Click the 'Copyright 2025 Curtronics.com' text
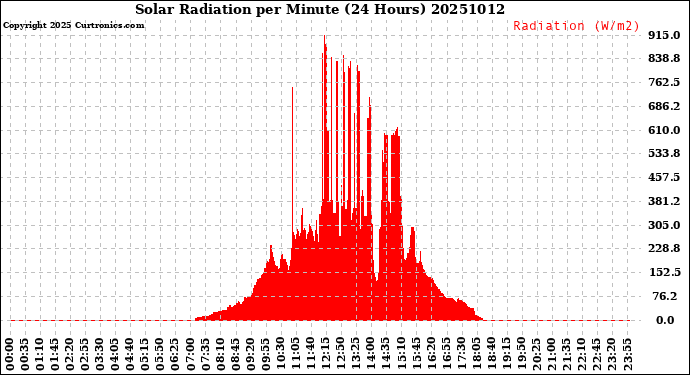The height and width of the screenshot is (375, 690). (73, 25)
